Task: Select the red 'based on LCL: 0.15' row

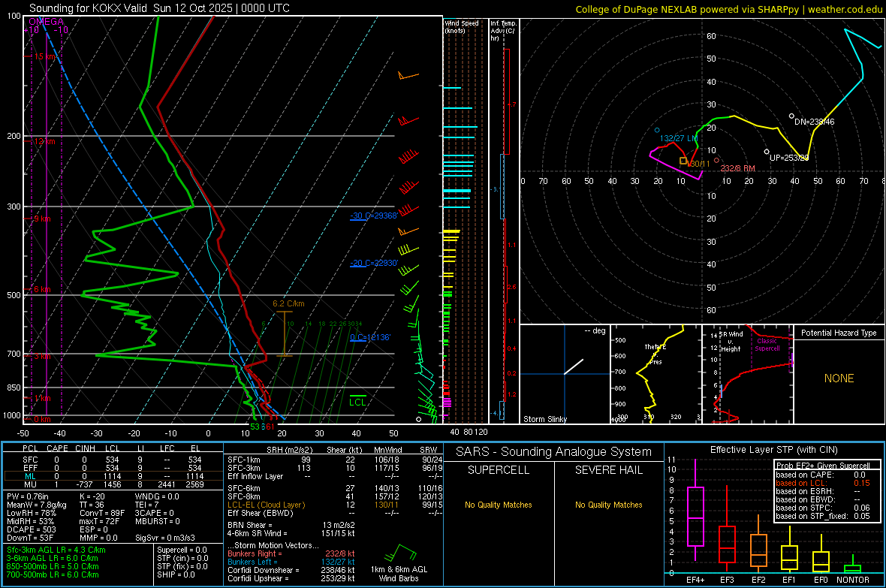Action: click(823, 483)
